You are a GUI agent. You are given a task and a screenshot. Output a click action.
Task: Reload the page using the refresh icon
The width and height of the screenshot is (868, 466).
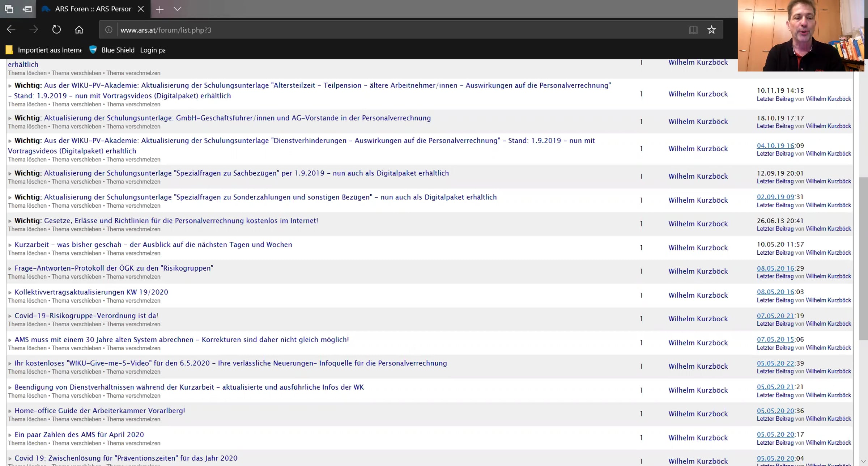click(x=56, y=30)
